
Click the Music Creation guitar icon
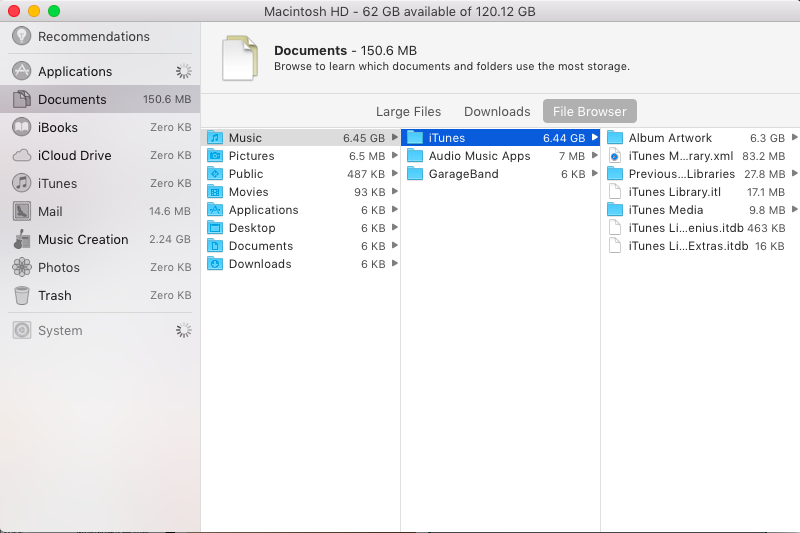21,239
